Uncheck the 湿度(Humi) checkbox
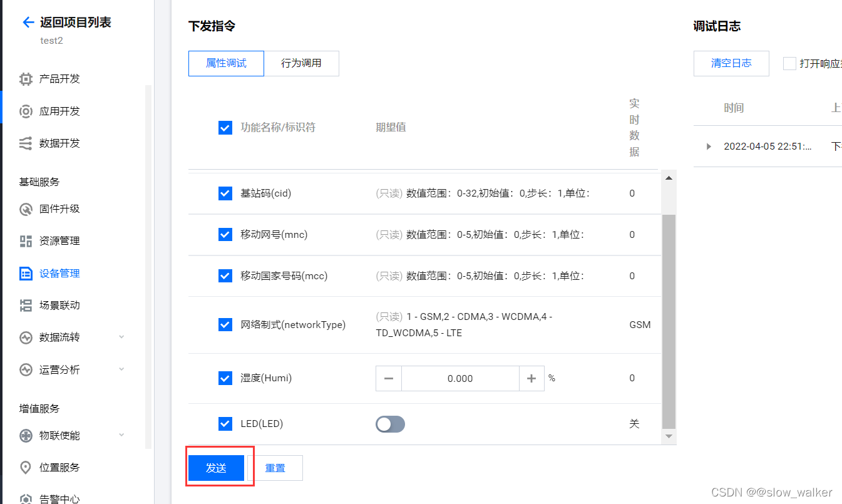This screenshot has height=504, width=842. pyautogui.click(x=225, y=378)
